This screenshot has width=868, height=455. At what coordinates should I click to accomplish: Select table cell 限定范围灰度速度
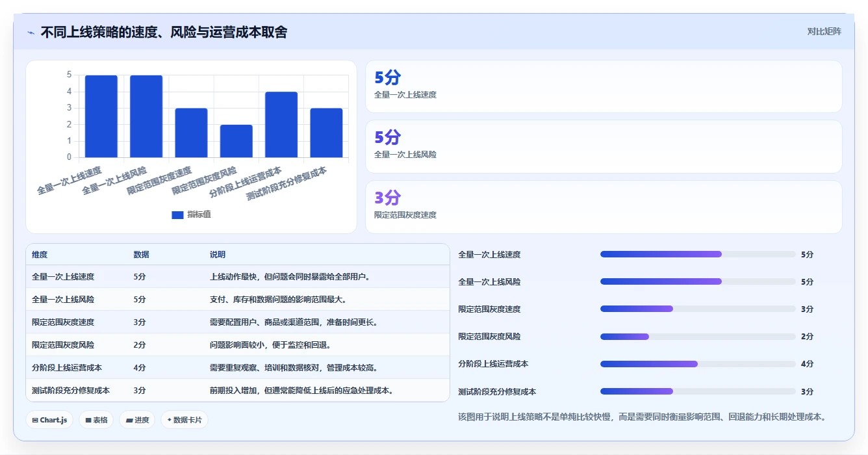click(63, 322)
